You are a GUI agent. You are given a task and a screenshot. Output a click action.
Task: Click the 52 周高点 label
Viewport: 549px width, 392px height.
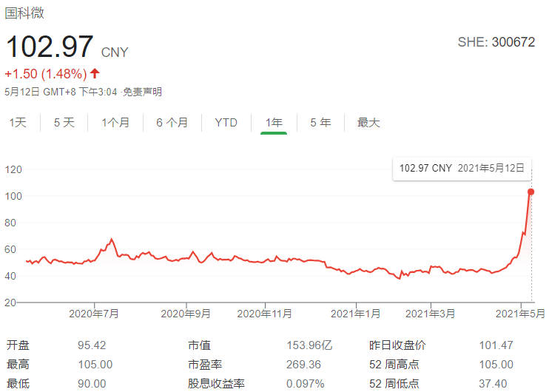[394, 365]
